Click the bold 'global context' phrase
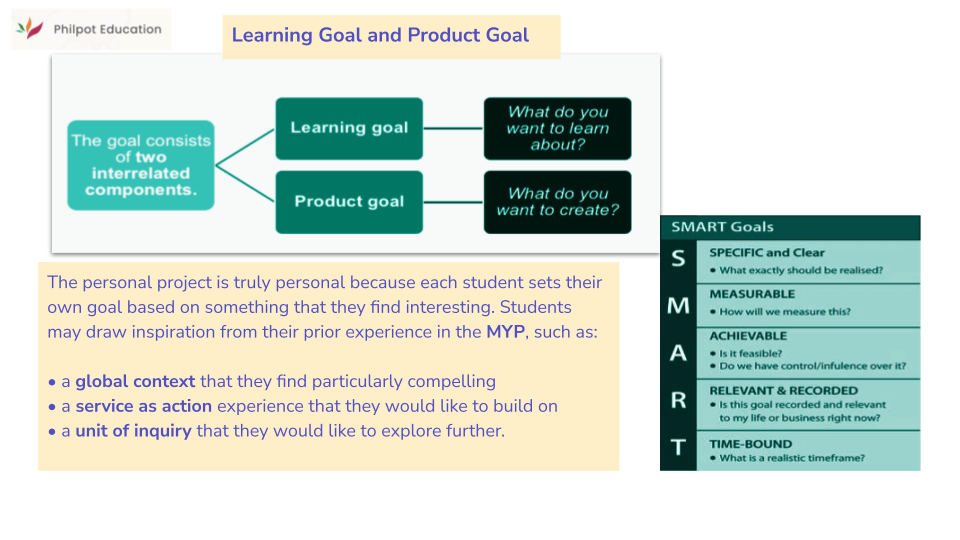 click(x=136, y=381)
